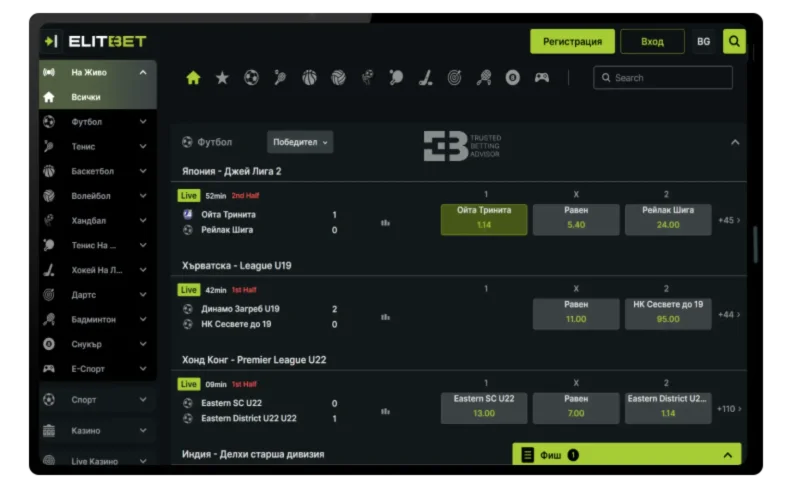The image size is (796, 496).
Task: Collapse the На Живо sidebar section
Action: [x=143, y=73]
